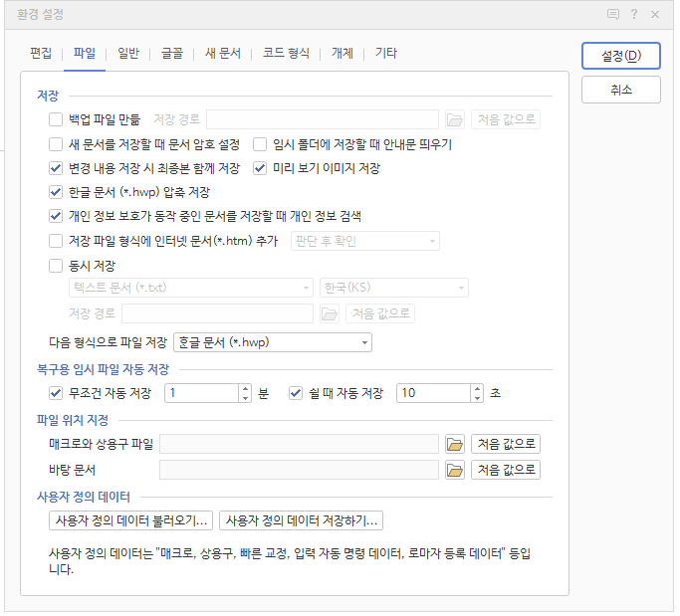This screenshot has height=616, width=680.
Task: Select the 파일 tab
Action: pyautogui.click(x=85, y=54)
